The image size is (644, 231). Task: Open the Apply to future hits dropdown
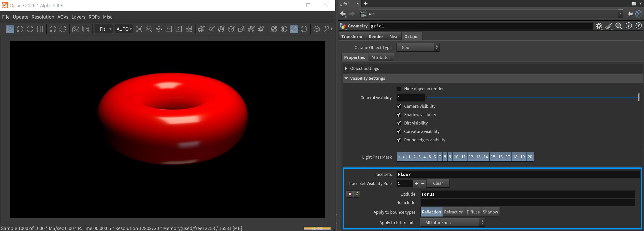click(x=452, y=223)
